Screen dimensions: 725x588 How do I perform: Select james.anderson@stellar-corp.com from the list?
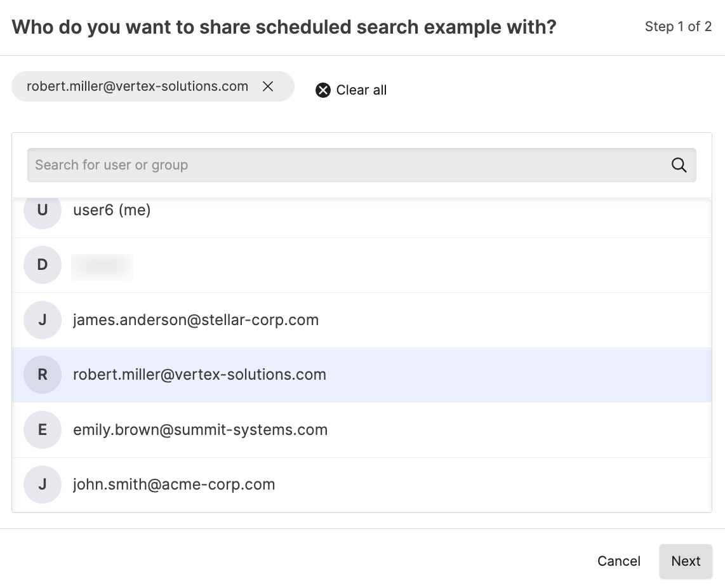pyautogui.click(x=196, y=320)
